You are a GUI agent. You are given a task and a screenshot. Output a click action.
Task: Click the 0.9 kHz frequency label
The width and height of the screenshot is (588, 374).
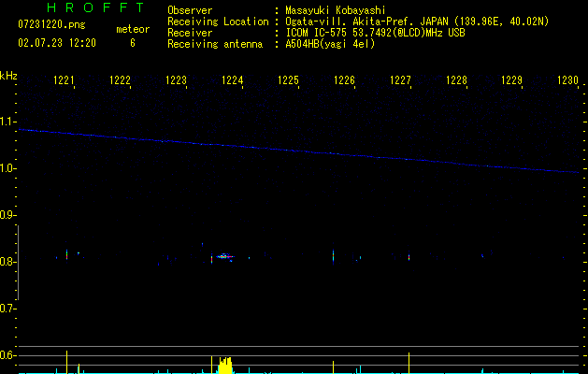[x=7, y=215]
